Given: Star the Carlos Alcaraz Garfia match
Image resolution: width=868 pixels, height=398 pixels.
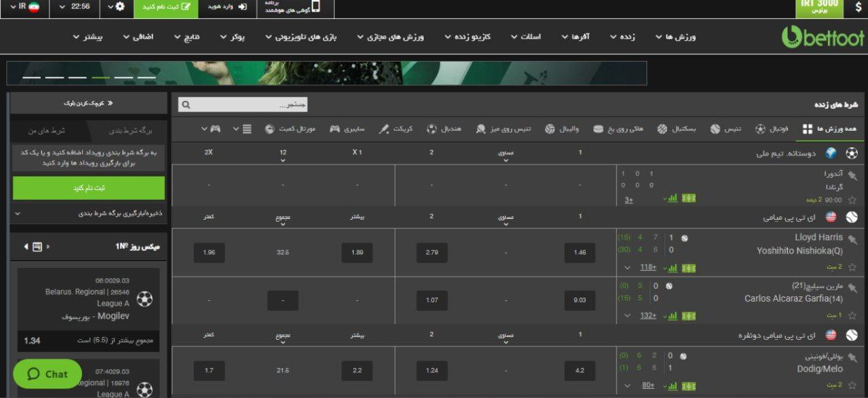Looking at the screenshot, I should coord(852,315).
